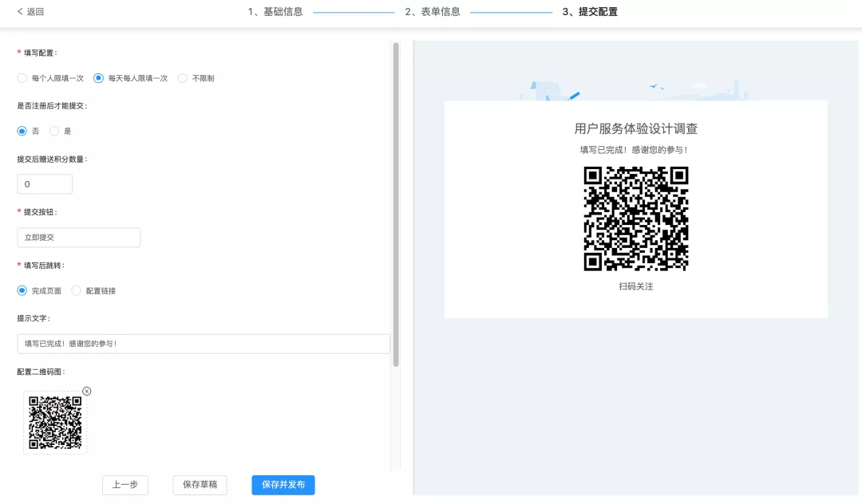
Task: Click the preview QR code image
Action: click(x=636, y=219)
